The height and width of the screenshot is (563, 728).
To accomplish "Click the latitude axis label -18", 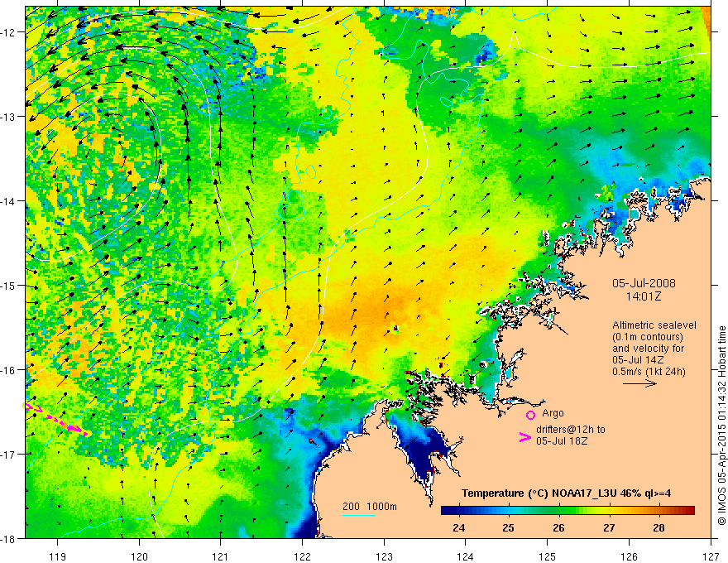I will pos(9,538).
